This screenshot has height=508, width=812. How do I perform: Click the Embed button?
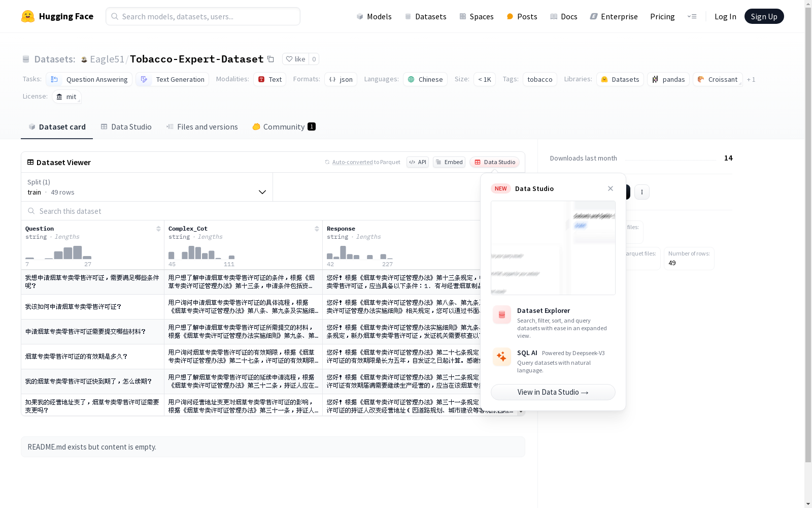(x=449, y=162)
